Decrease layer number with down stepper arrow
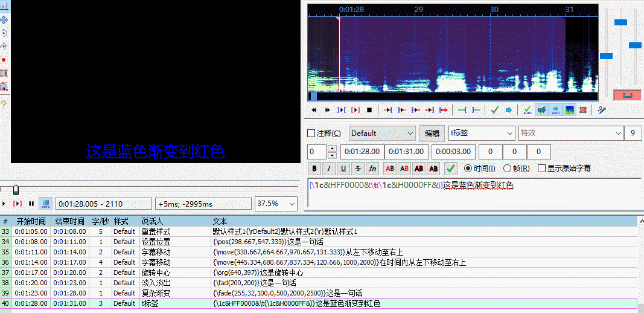This screenshot has height=313, width=644. coord(333,155)
